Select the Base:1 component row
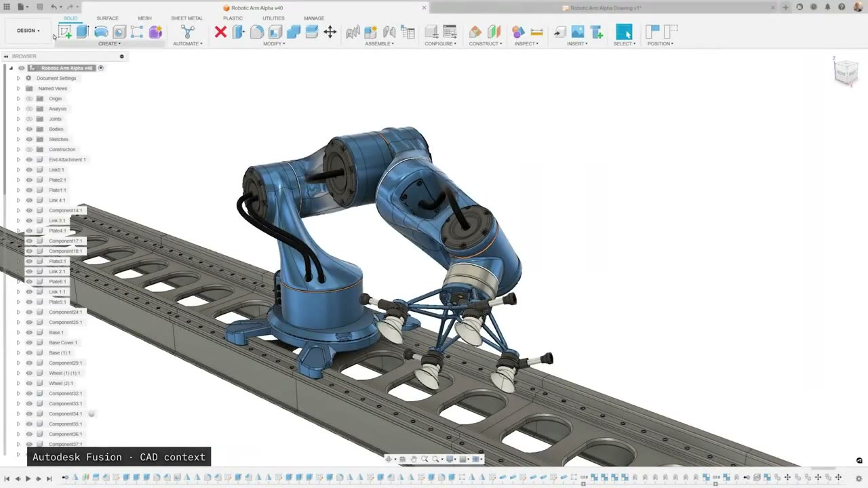The height and width of the screenshot is (488, 868). tap(56, 332)
